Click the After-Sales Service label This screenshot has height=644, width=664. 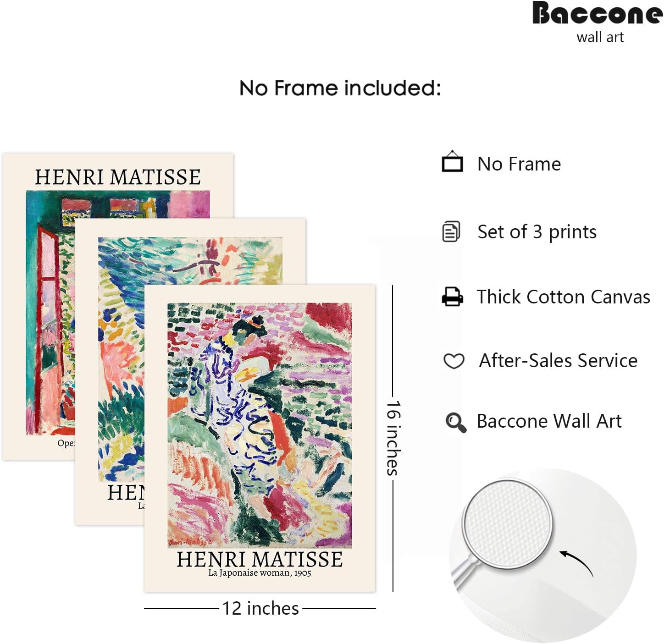pyautogui.click(x=558, y=361)
